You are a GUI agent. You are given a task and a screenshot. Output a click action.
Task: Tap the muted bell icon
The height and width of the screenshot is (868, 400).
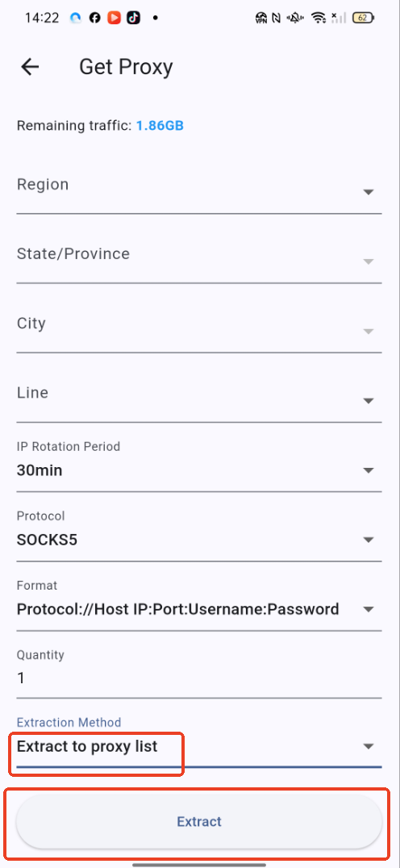point(295,19)
